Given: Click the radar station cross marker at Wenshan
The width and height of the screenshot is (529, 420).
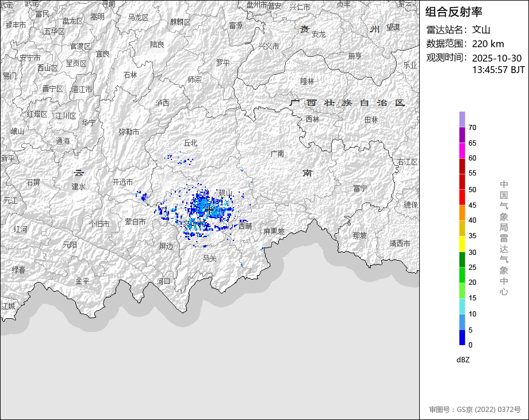Looking at the screenshot, I should pyautogui.click(x=209, y=210).
